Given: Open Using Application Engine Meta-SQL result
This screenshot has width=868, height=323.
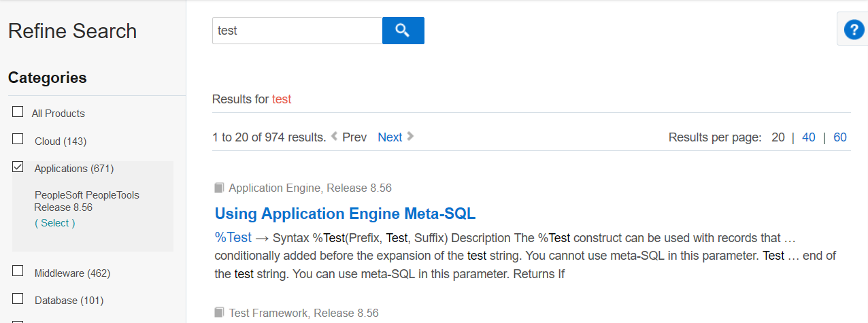Looking at the screenshot, I should point(345,214).
